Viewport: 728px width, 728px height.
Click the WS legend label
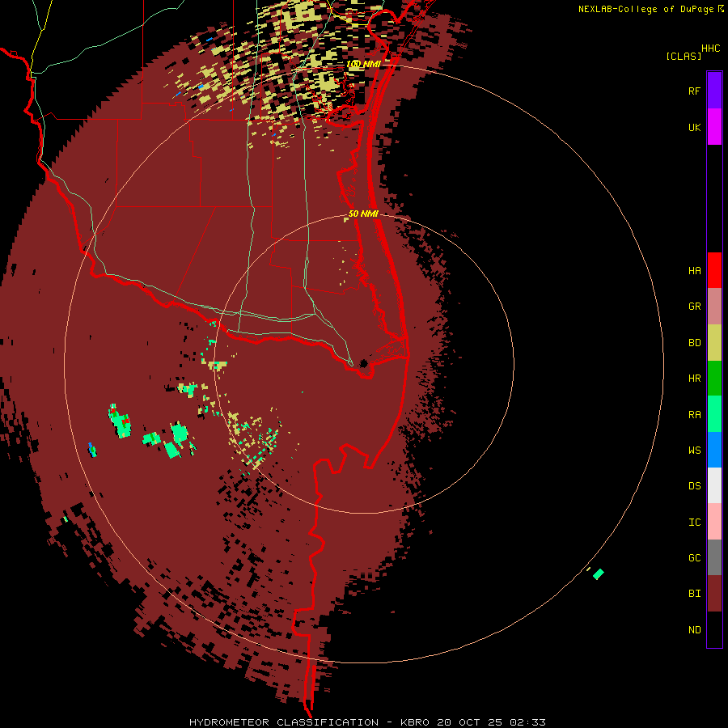(x=694, y=450)
